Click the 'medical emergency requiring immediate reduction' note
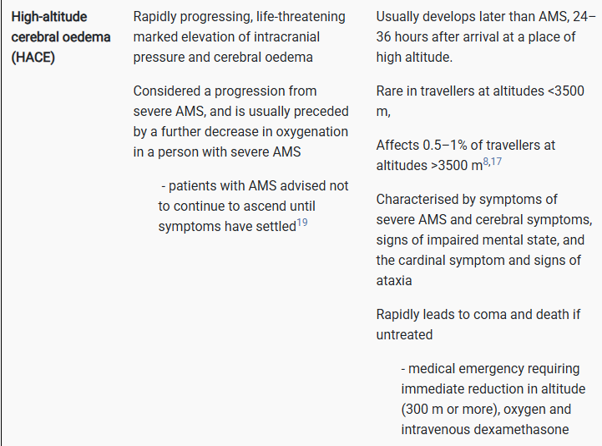Screen dimensions: 602x446 pyautogui.click(x=493, y=399)
